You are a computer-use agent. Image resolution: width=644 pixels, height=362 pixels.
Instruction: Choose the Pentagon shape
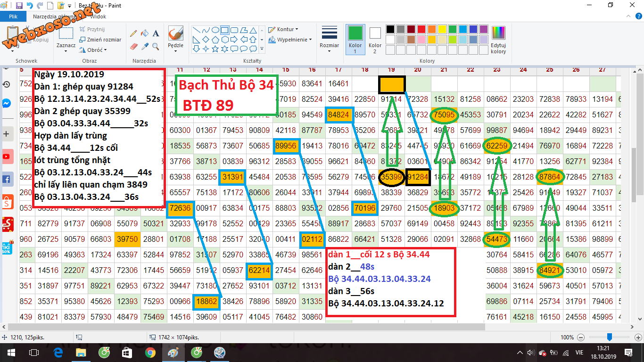(x=216, y=39)
